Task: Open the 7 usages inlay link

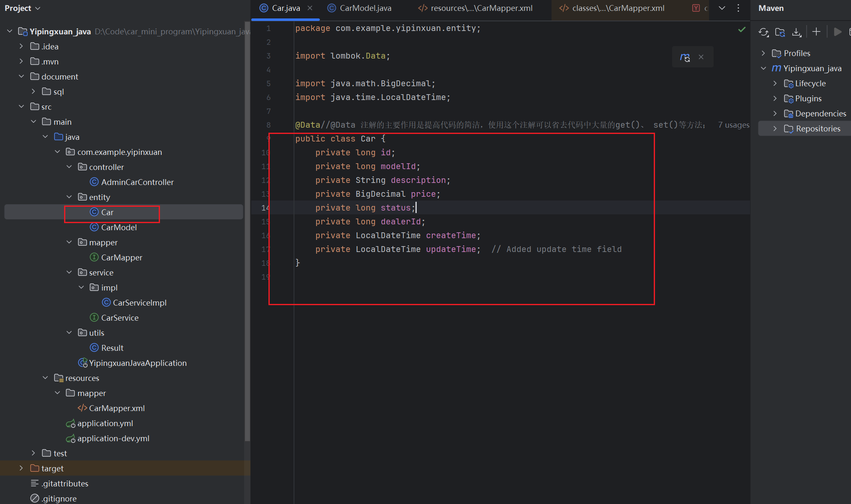Action: (x=733, y=125)
